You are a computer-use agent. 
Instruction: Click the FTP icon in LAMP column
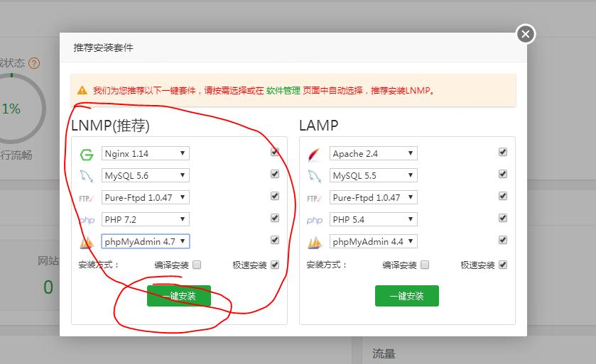coord(315,199)
